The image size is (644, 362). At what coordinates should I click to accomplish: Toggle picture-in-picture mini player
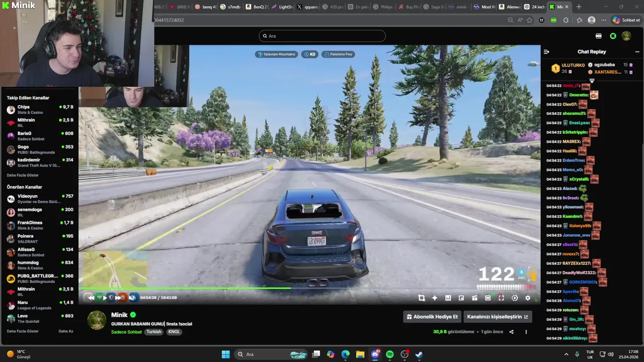pos(461,298)
